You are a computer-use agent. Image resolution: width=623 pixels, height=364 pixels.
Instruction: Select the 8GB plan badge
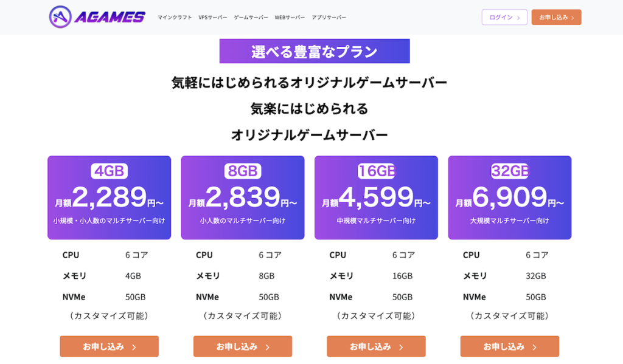coord(242,171)
